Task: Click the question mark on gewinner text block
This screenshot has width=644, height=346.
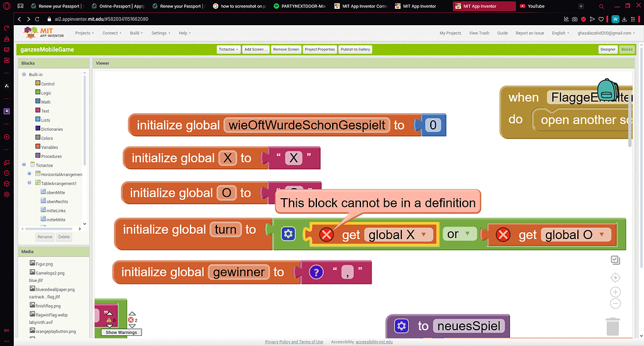Action: 316,272
